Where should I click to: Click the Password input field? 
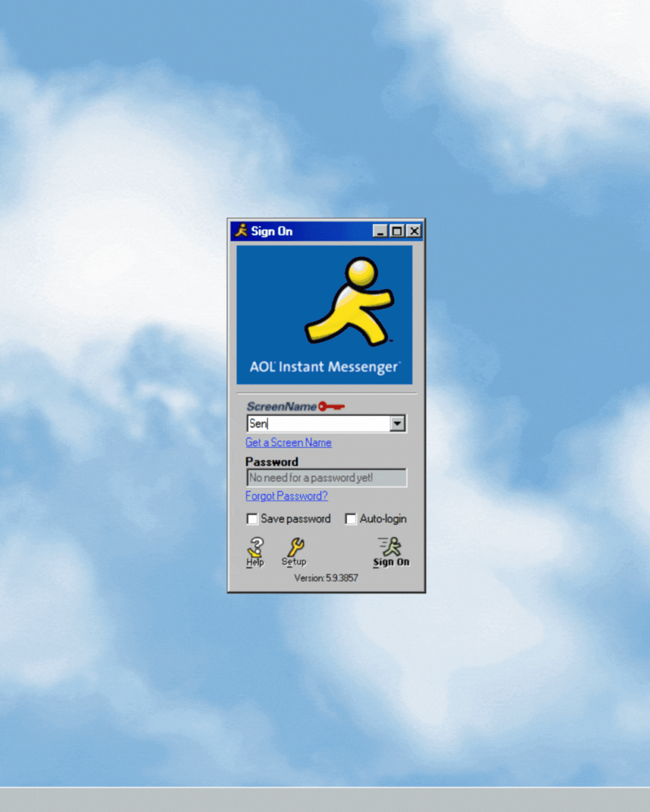tap(326, 478)
